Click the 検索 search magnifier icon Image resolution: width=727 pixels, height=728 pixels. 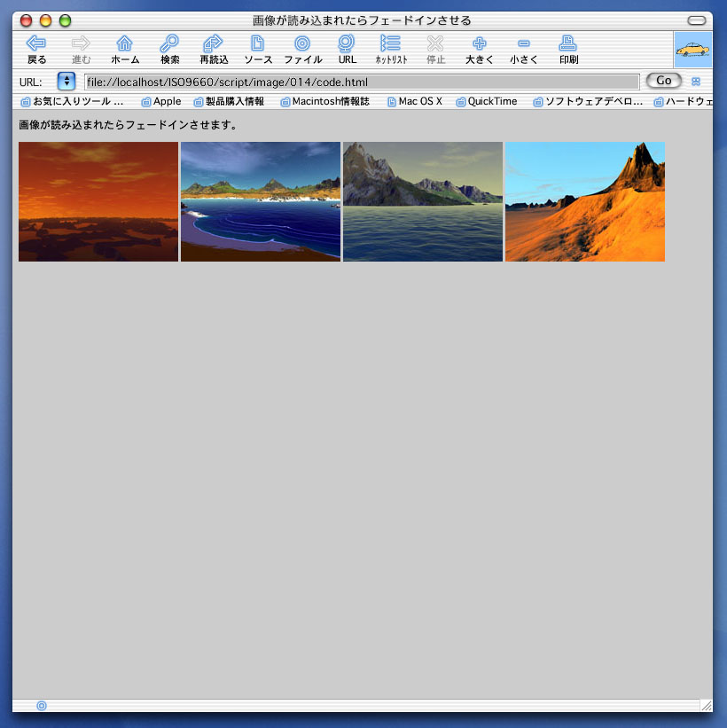tap(169, 49)
